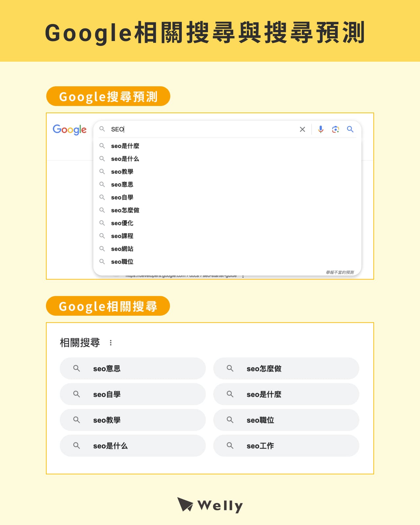Click magnifier icon next to 'seo優化' suggestion
Image resolution: width=420 pixels, height=525 pixels.
point(102,223)
